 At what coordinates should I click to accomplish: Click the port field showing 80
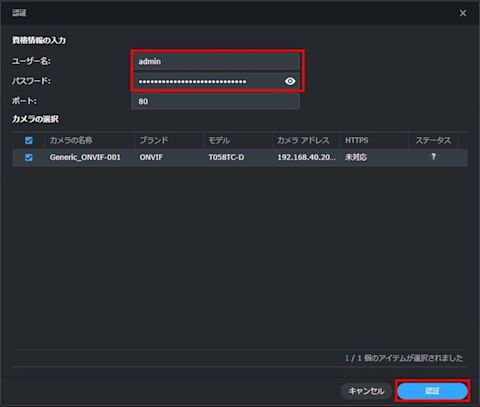[x=216, y=101]
